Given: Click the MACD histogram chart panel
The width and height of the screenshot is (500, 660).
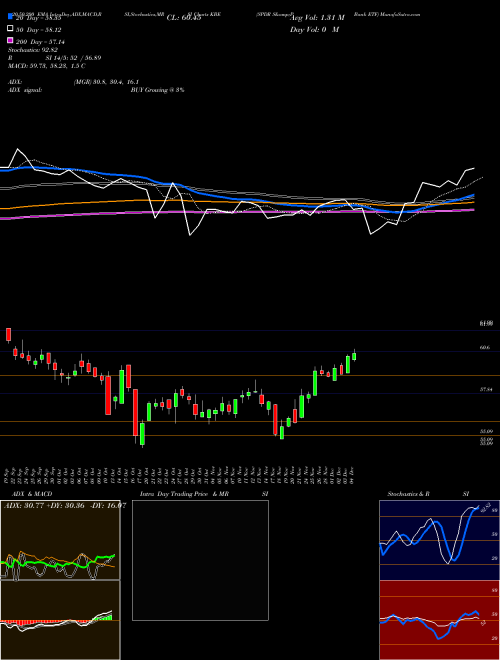Looking at the screenshot, I should click(60, 620).
